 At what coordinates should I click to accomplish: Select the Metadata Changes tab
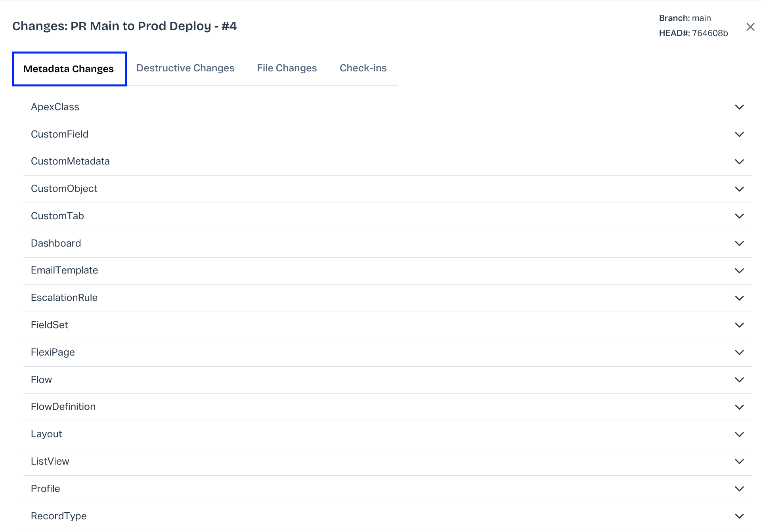[69, 69]
